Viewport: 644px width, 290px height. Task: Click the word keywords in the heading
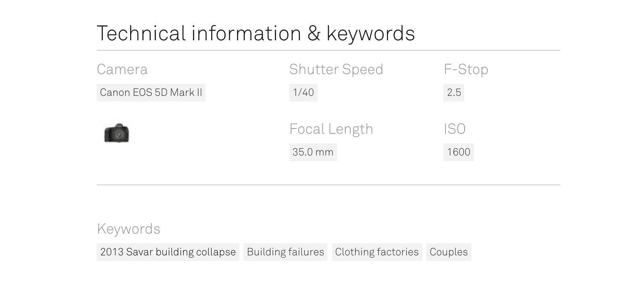coord(370,33)
